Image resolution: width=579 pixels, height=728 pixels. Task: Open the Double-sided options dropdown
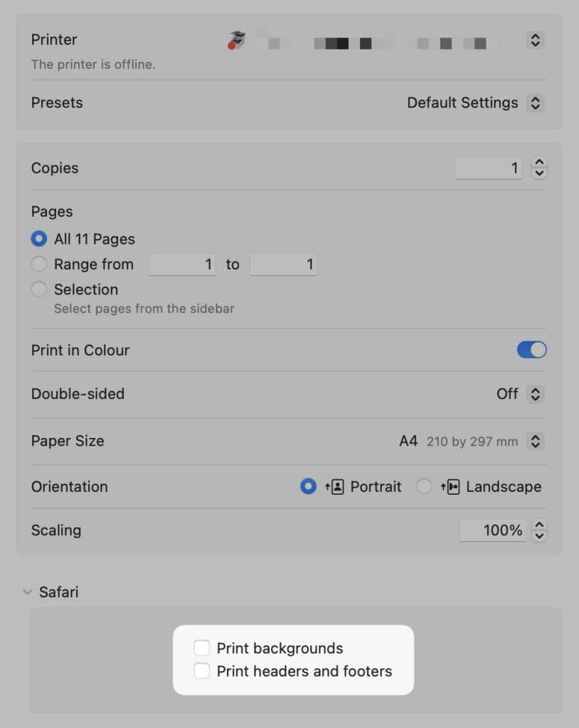[536, 394]
